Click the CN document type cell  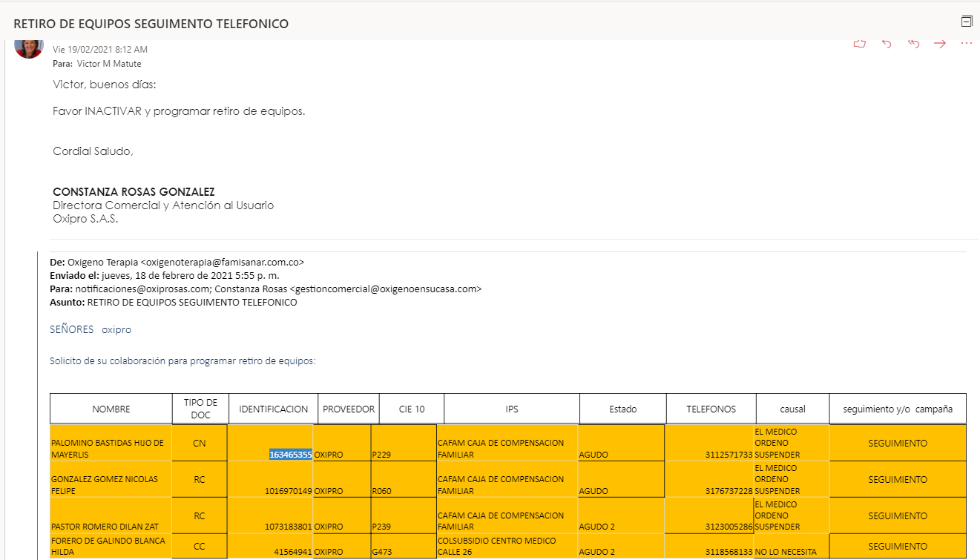[x=200, y=443]
